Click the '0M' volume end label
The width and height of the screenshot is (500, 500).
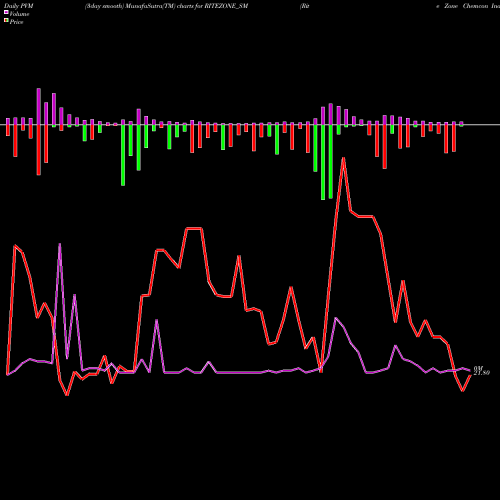click(x=478, y=369)
